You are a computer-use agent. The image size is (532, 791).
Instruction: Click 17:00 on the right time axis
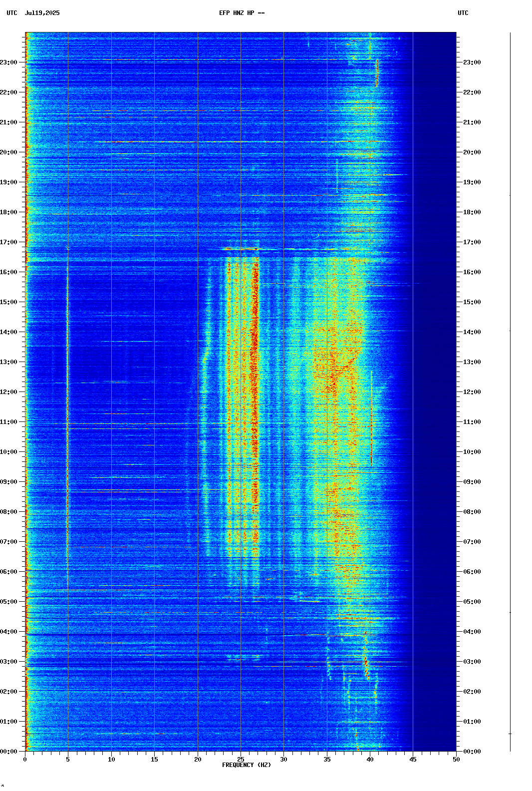click(x=472, y=242)
